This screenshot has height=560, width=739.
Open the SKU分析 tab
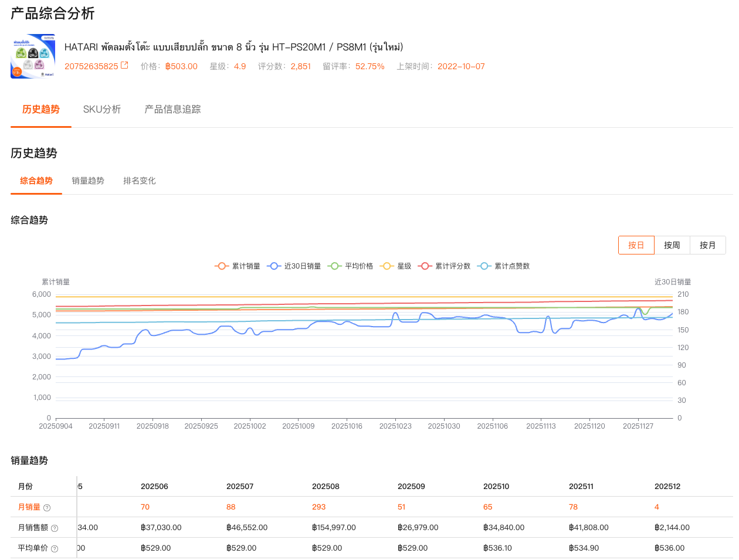coord(102,110)
